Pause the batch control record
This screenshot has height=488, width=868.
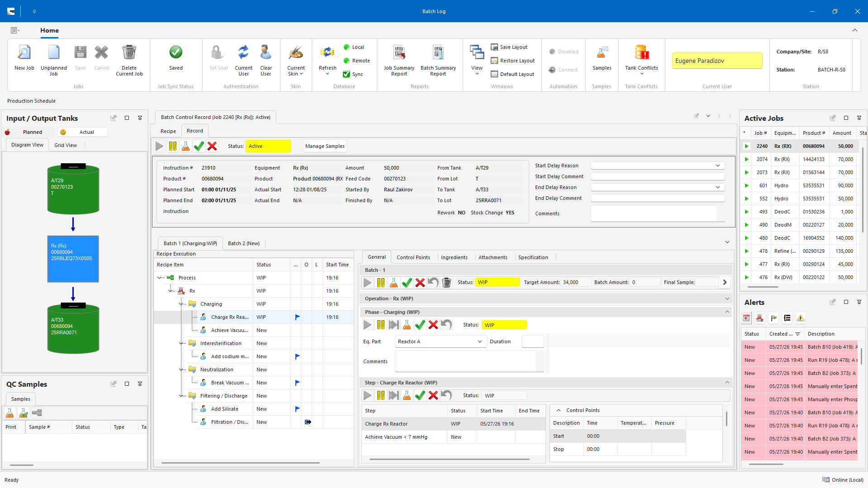[173, 146]
